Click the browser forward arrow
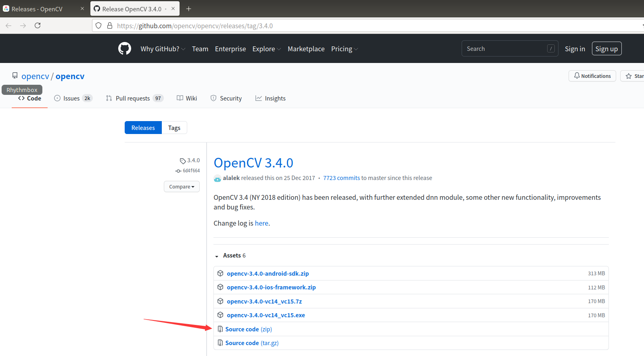 pos(23,25)
